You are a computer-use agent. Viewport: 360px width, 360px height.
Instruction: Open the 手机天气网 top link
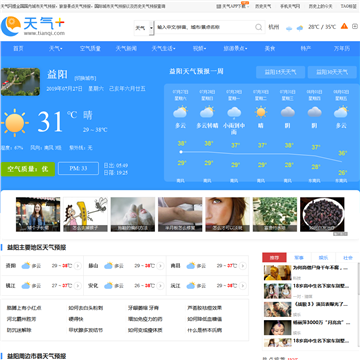tap(290, 6)
